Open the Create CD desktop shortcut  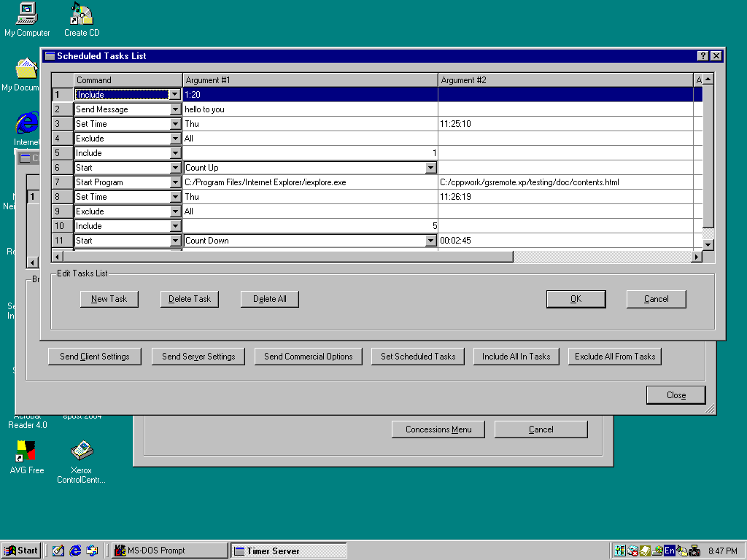point(81,13)
